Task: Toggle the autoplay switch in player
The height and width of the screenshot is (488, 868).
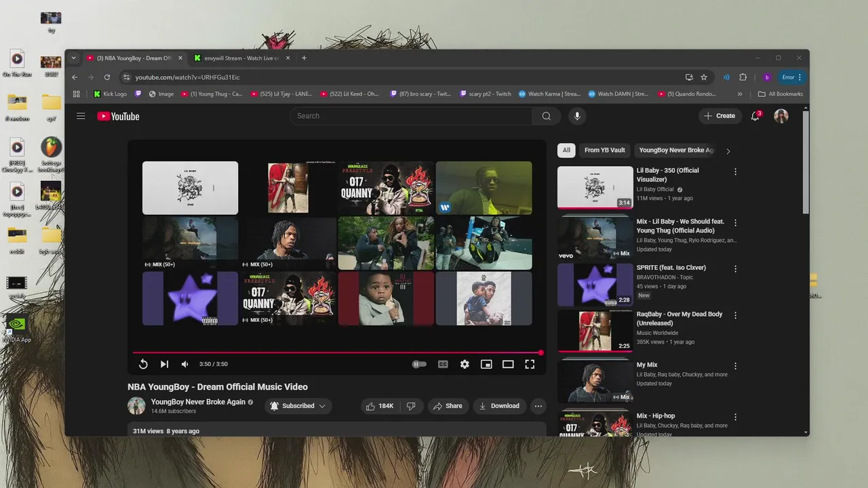Action: pyautogui.click(x=419, y=364)
